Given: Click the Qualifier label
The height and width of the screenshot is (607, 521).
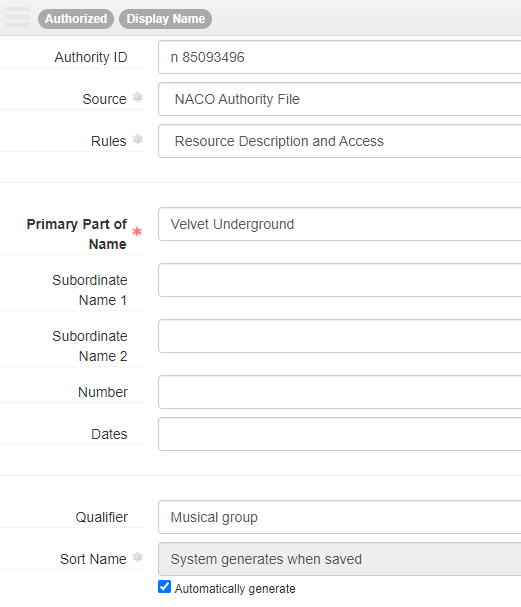Looking at the screenshot, I should point(101,517).
